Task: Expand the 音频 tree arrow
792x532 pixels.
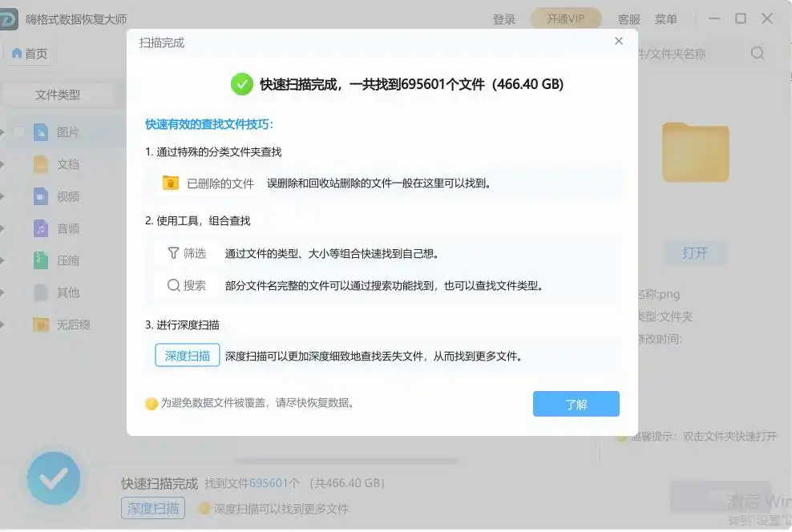Action: (x=4, y=228)
